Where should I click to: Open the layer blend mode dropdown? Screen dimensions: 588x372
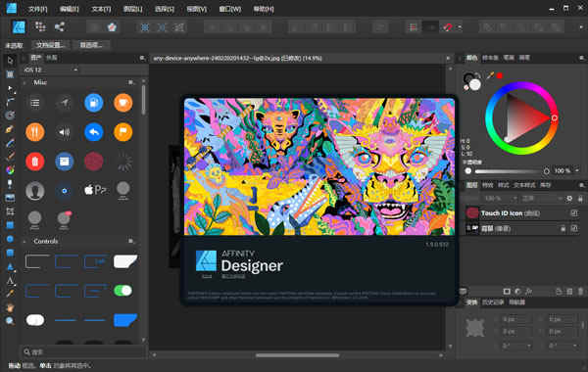(x=542, y=198)
